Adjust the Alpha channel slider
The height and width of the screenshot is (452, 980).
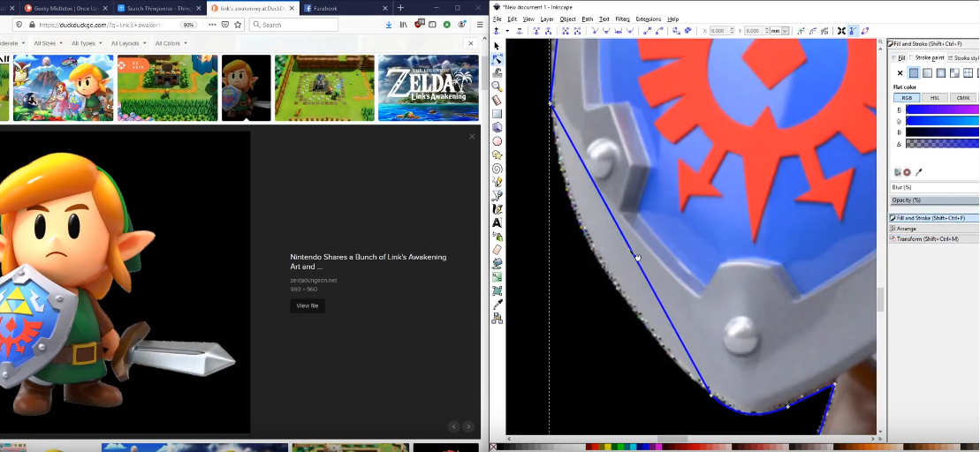tap(942, 144)
